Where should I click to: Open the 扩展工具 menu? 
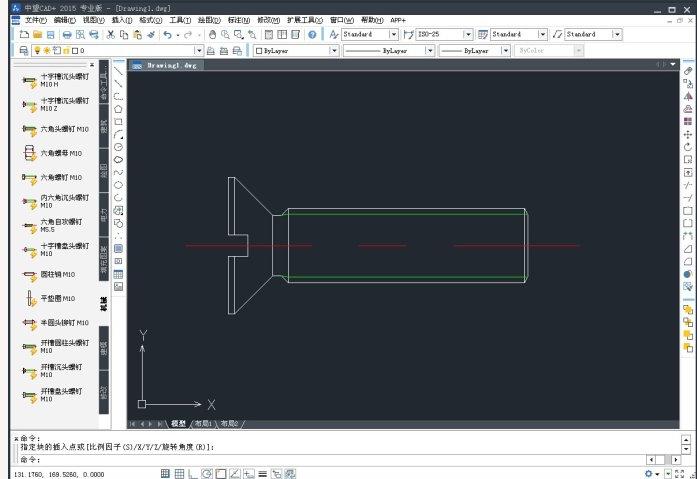pyautogui.click(x=305, y=20)
